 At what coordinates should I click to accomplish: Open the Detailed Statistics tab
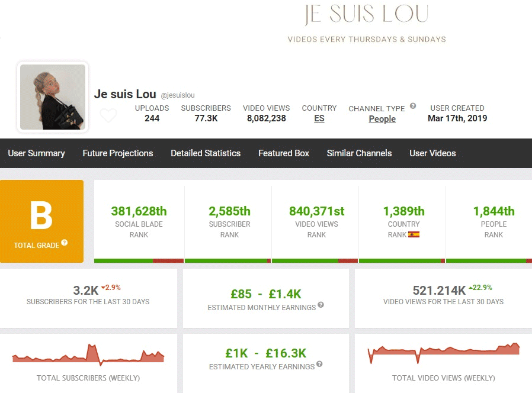[206, 153]
